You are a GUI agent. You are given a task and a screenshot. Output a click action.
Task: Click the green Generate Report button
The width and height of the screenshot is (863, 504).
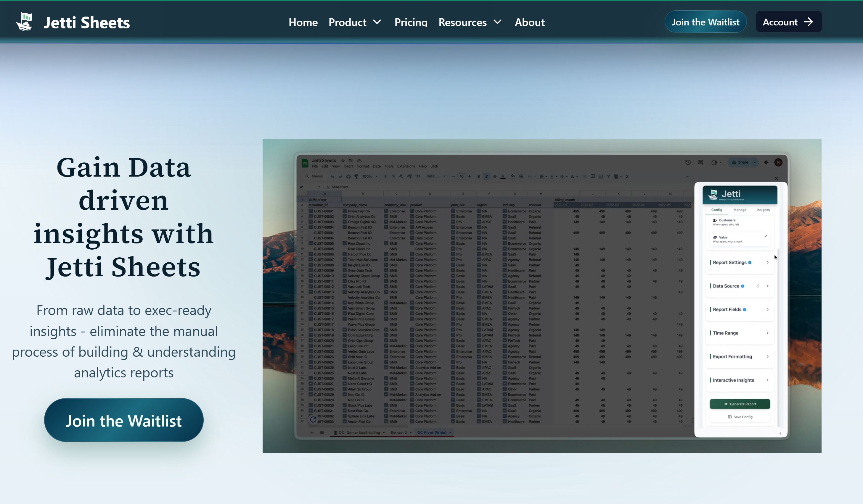click(740, 404)
